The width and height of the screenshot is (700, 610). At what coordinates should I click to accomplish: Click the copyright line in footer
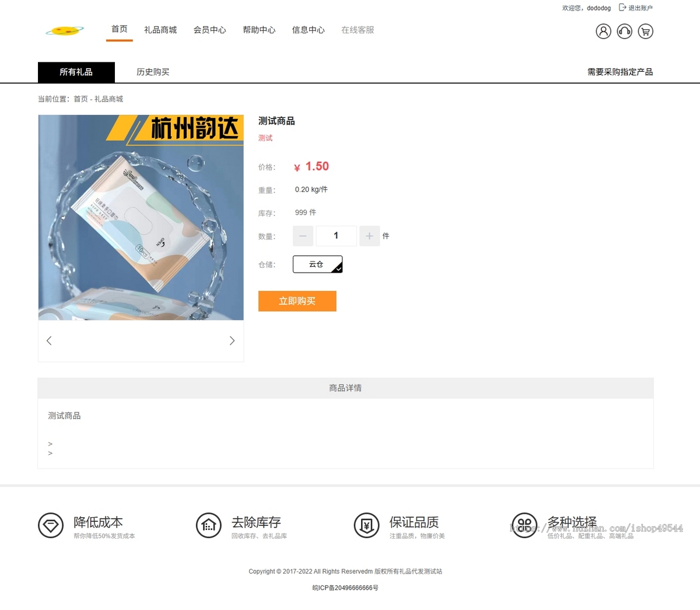tap(345, 571)
